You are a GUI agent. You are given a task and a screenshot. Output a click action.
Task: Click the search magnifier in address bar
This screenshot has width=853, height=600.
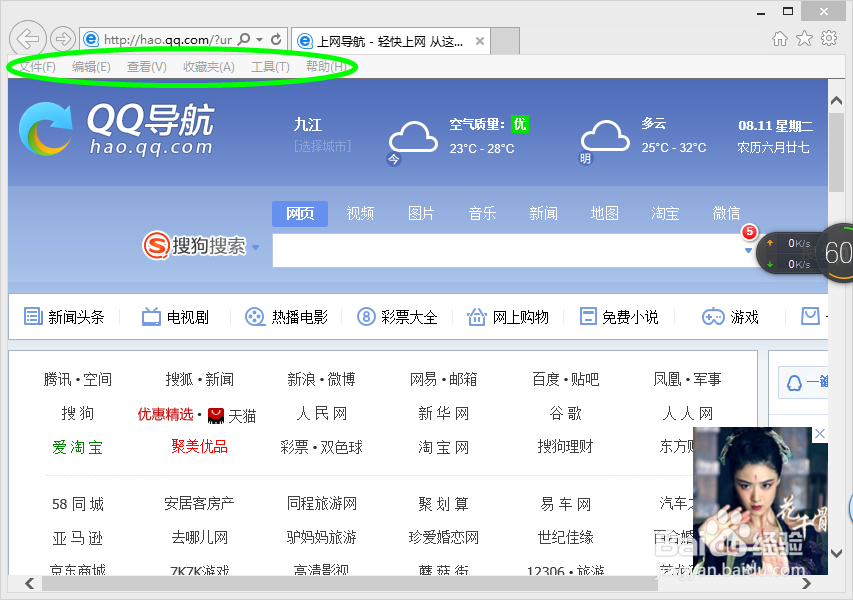coord(244,39)
